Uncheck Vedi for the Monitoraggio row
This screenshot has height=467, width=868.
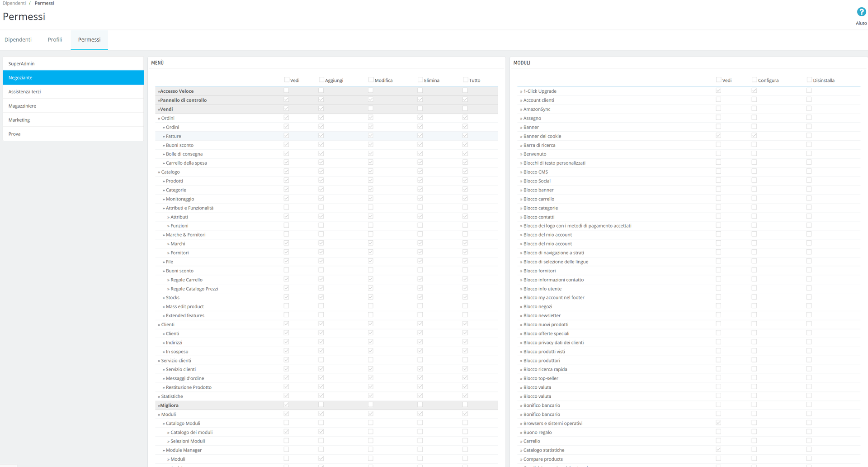coord(286,198)
